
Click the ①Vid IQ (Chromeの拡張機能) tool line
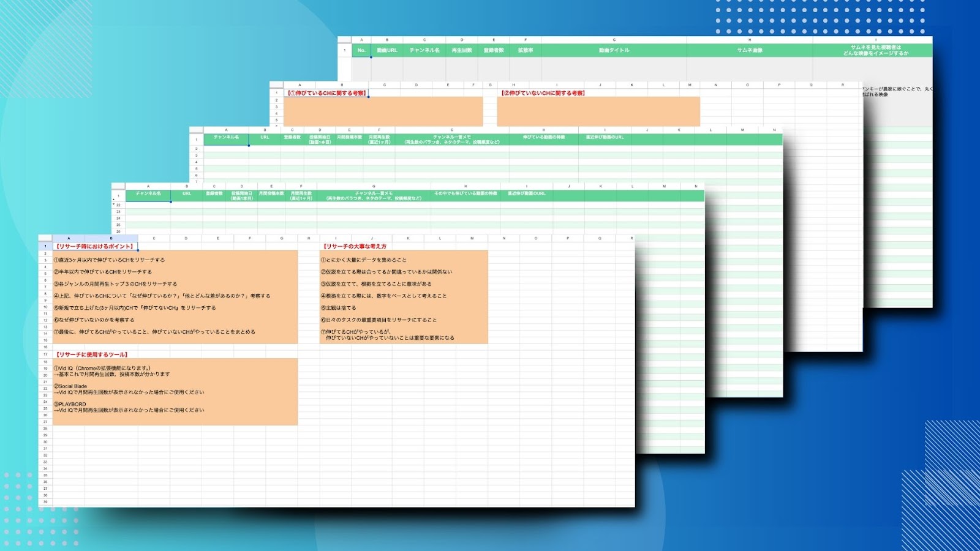click(x=102, y=369)
